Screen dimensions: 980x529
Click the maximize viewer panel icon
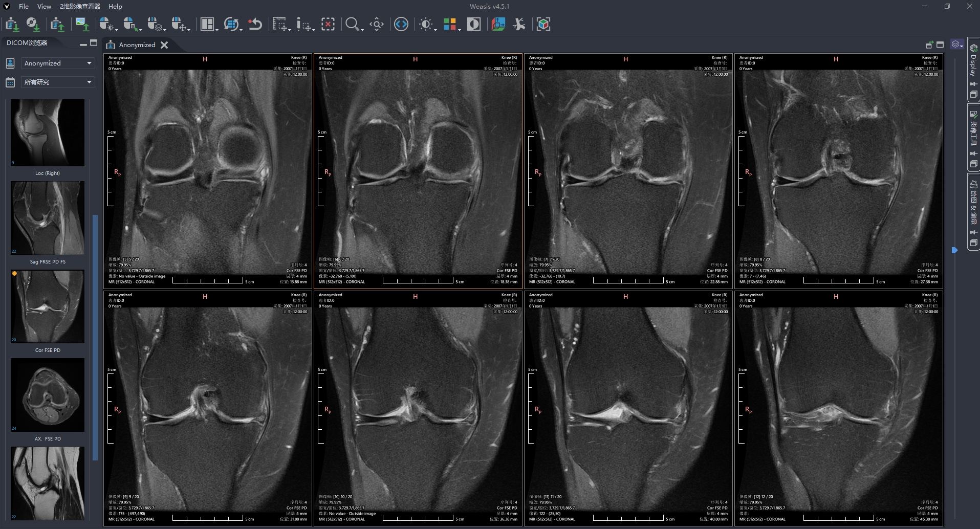(x=940, y=45)
